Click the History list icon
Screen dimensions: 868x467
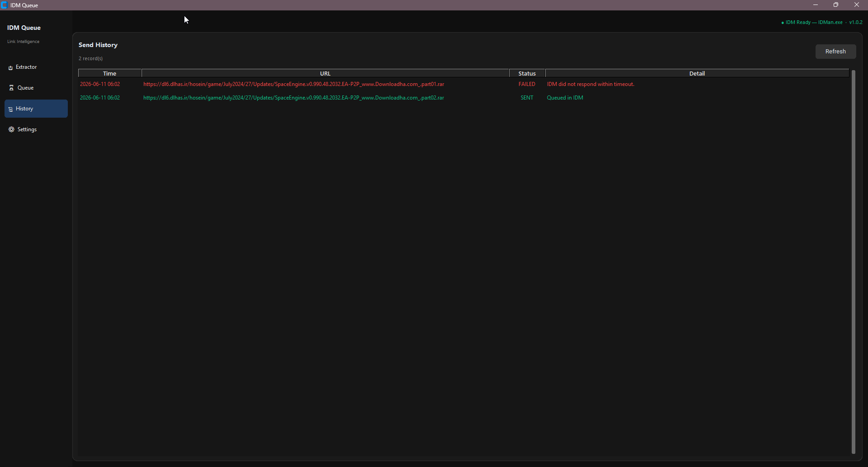coord(10,109)
